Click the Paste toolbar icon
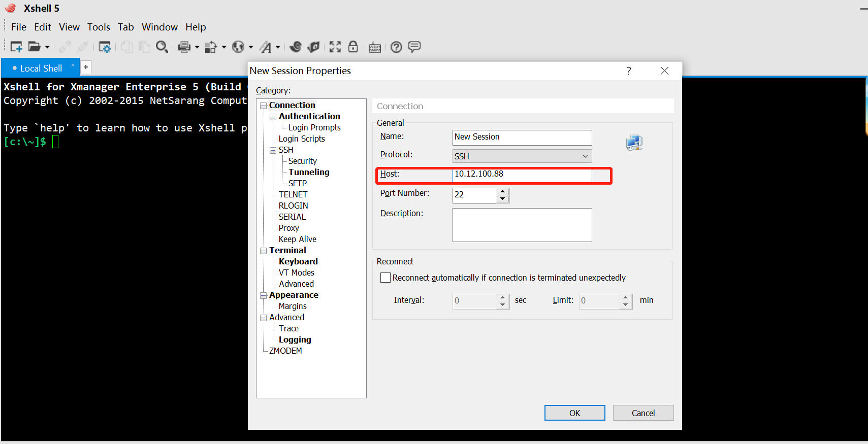868x444 pixels. (144, 47)
